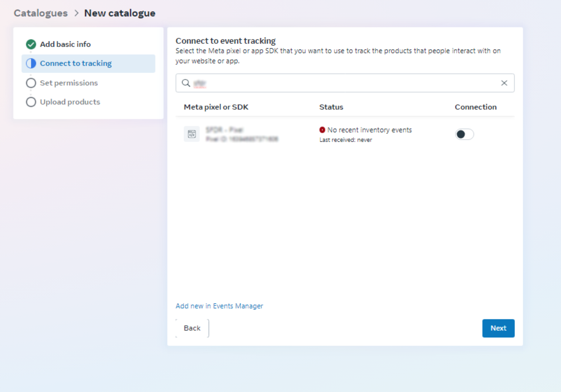Select the Connect to tracking step
This screenshot has width=561, height=392.
(x=76, y=63)
